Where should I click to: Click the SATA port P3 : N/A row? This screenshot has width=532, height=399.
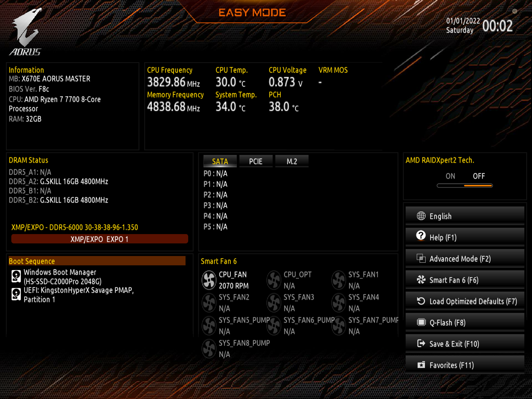pos(215,205)
